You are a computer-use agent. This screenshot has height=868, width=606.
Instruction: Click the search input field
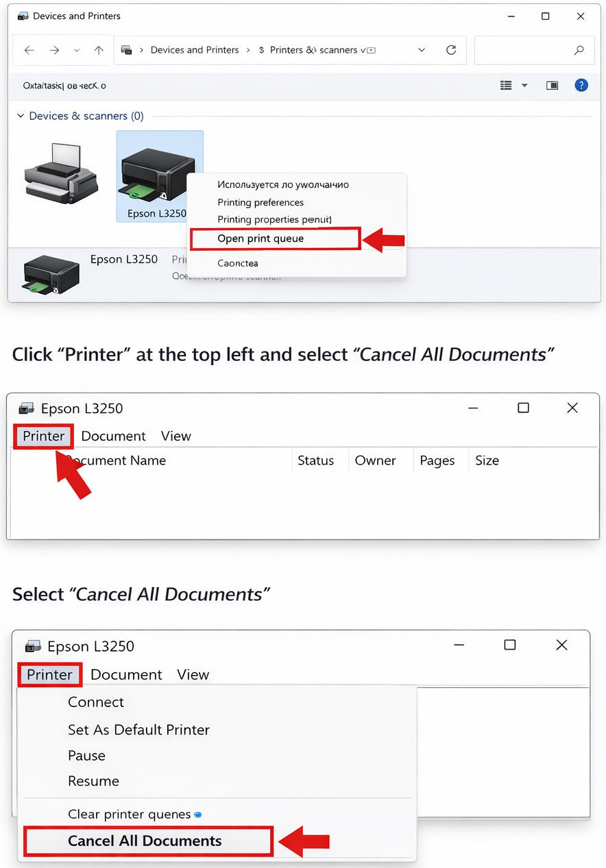tap(523, 50)
